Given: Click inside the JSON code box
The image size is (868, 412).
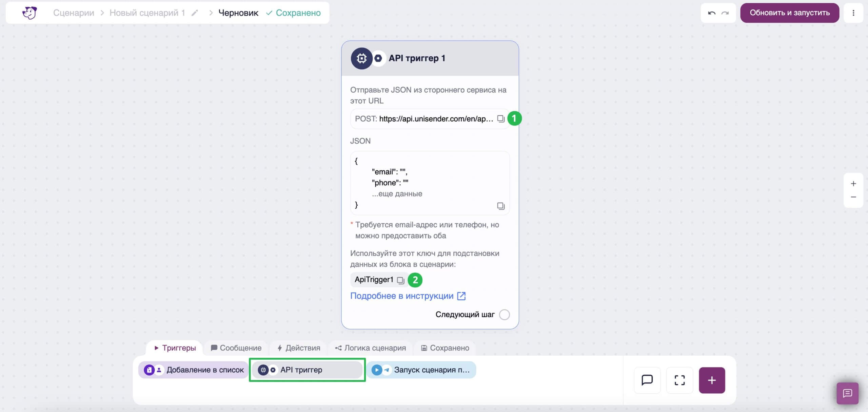Looking at the screenshot, I should coord(430,183).
